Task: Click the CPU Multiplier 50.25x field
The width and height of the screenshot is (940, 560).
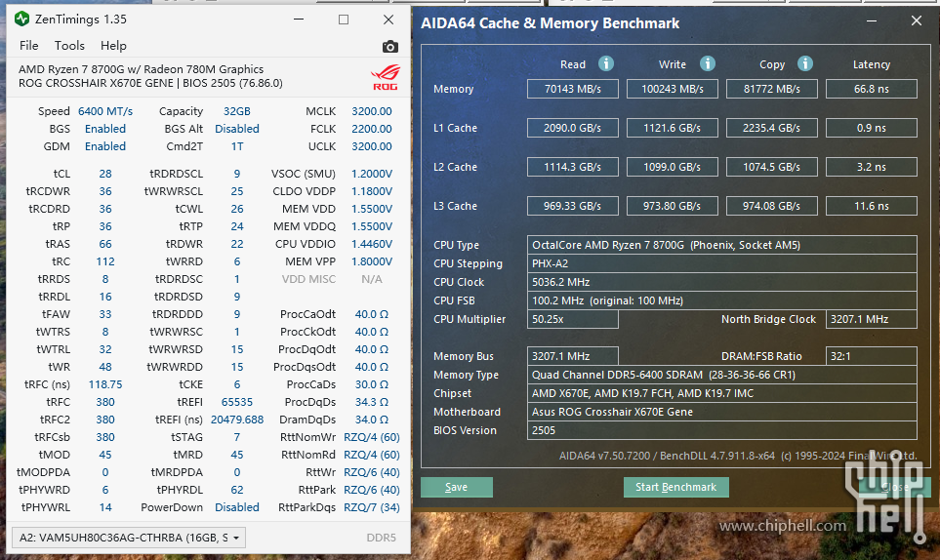Action: click(x=573, y=319)
